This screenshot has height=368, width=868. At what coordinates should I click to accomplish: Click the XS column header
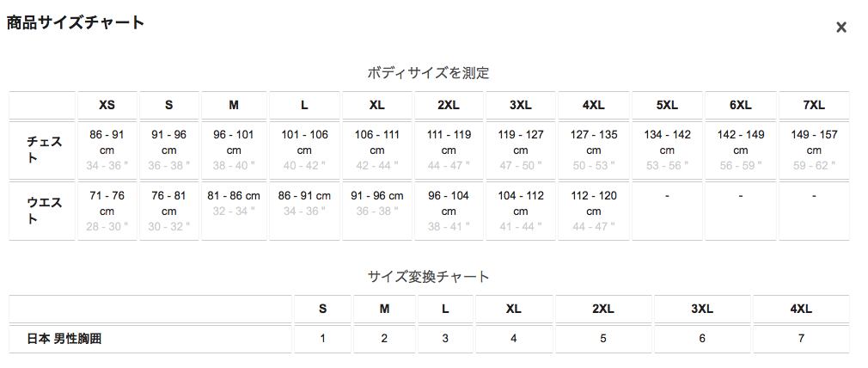pos(107,105)
